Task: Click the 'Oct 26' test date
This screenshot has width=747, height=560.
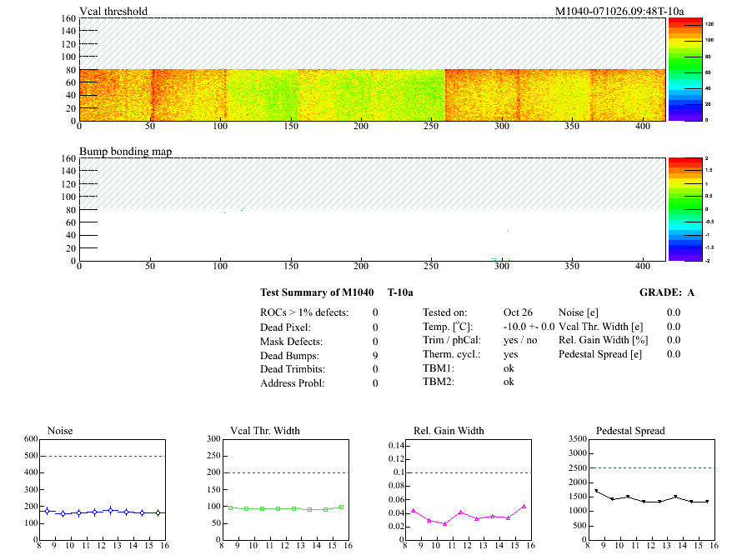Action: tap(518, 312)
